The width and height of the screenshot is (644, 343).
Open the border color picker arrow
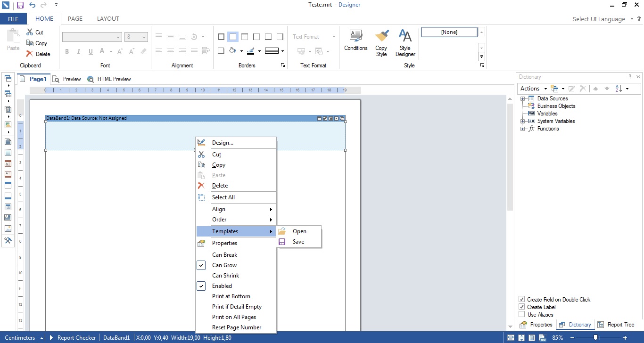(x=259, y=51)
